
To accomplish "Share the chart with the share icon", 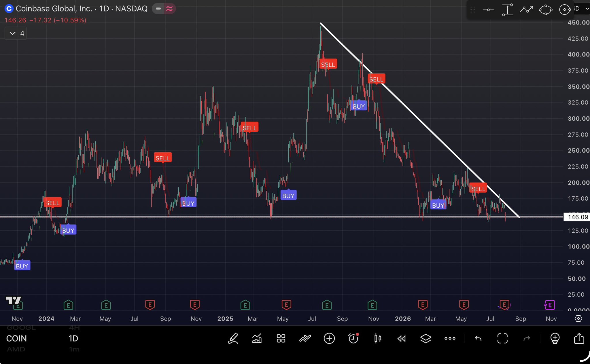I will [579, 338].
